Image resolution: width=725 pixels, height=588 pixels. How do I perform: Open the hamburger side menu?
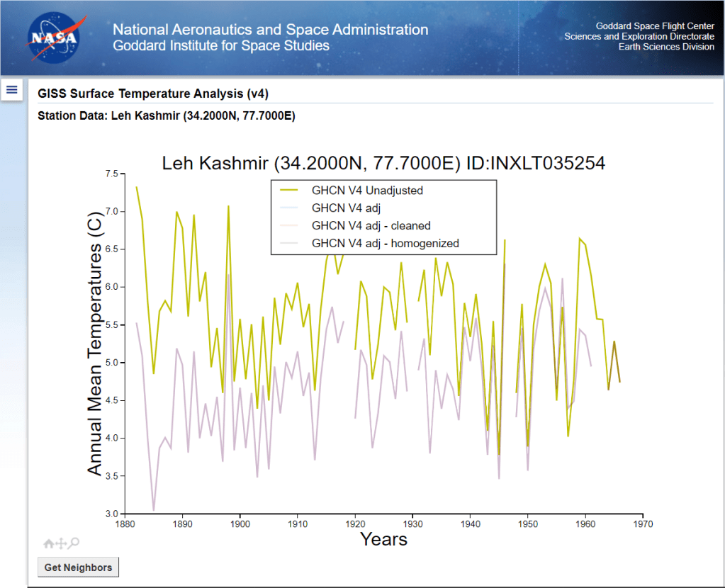point(12,89)
